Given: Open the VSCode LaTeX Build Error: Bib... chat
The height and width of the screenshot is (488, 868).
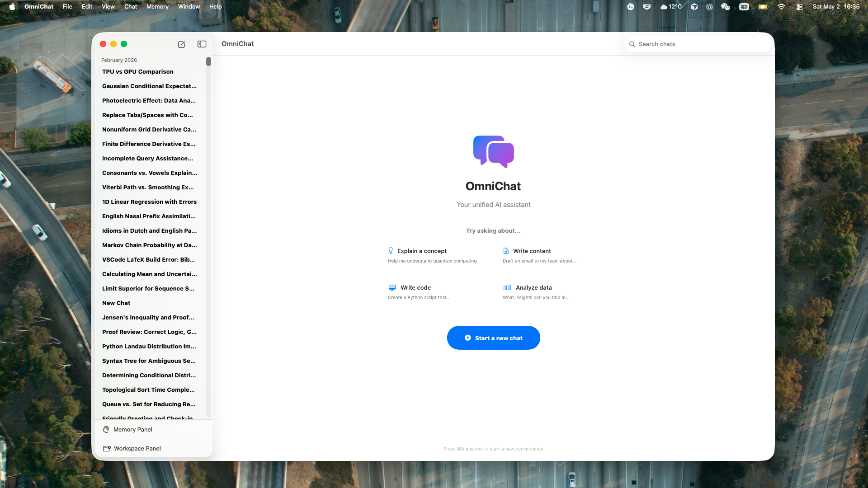Looking at the screenshot, I should (151, 260).
